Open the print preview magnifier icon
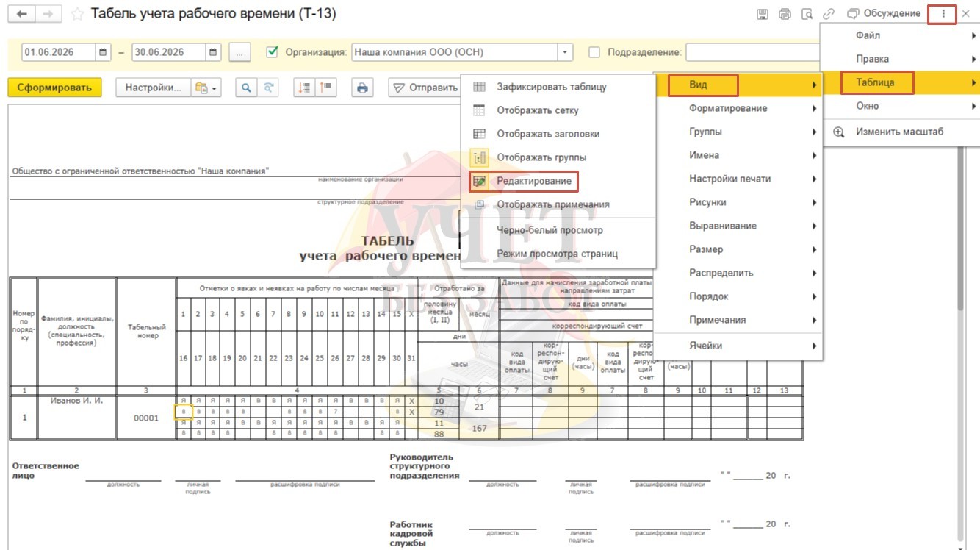 (x=807, y=14)
